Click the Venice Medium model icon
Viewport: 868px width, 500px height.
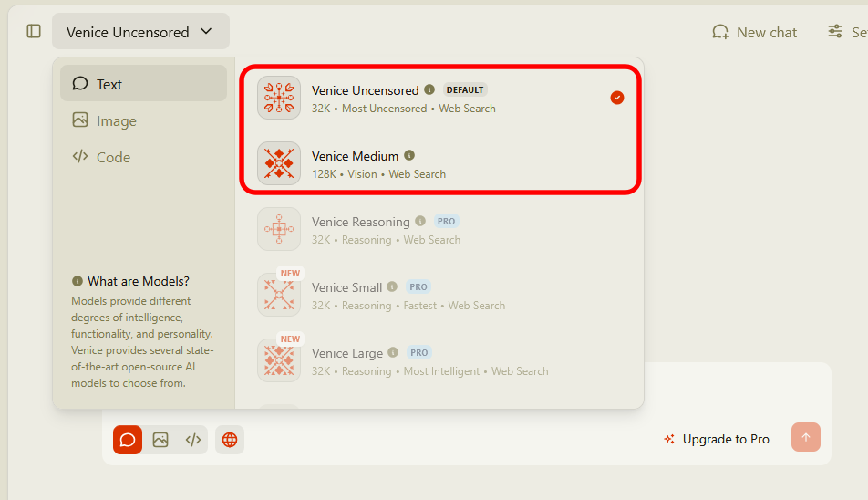pyautogui.click(x=279, y=163)
